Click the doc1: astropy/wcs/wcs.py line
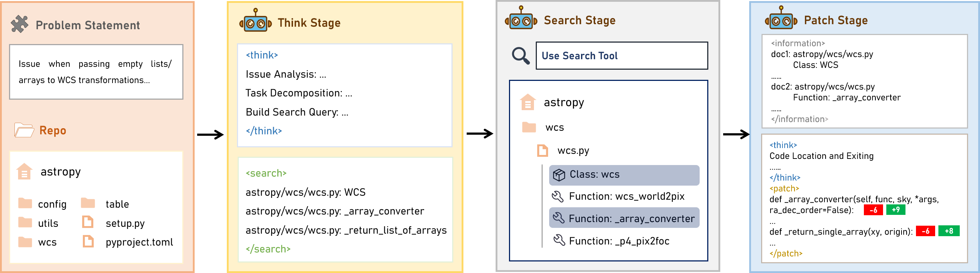This screenshot has width=980, height=273. pos(822,54)
